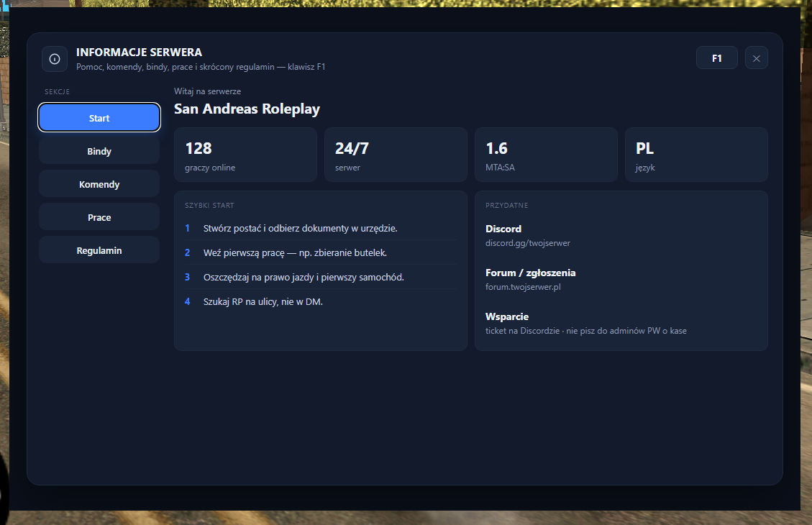Image resolution: width=812 pixels, height=525 pixels.
Task: Click the Discord heading
Action: tap(503, 229)
